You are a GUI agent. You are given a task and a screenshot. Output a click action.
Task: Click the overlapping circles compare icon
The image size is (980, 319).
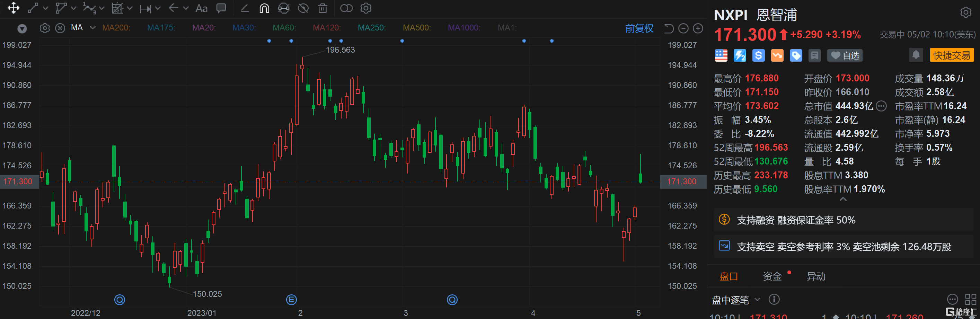coord(346,8)
